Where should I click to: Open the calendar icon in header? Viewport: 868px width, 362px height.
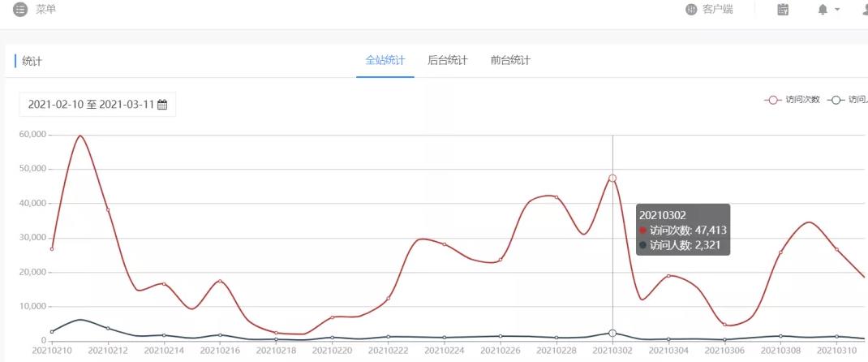point(783,10)
